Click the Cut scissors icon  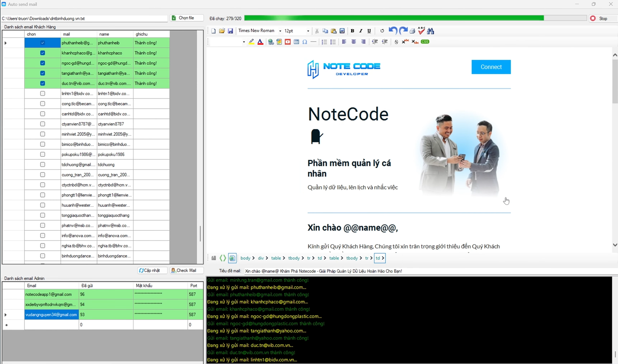(x=317, y=31)
